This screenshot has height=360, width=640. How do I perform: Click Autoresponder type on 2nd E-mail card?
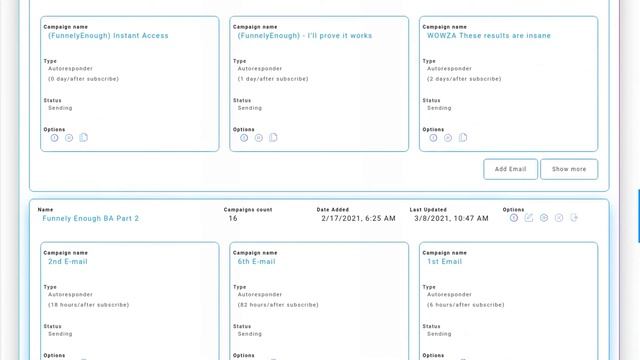(x=71, y=295)
